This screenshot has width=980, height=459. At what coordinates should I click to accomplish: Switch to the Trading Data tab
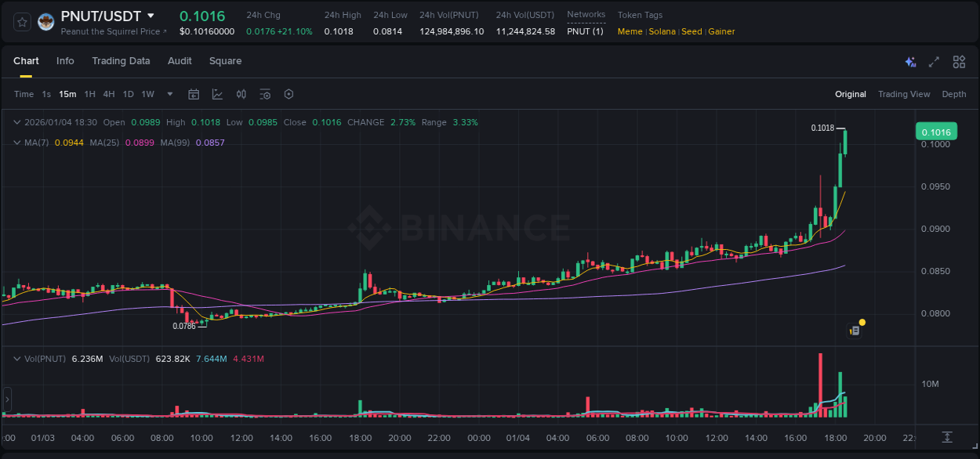(x=121, y=61)
